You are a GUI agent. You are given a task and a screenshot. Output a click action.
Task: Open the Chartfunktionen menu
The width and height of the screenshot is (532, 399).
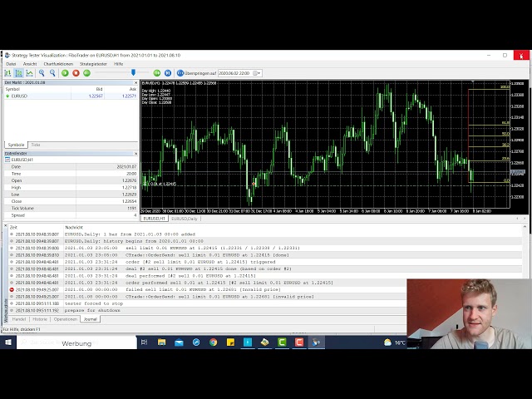point(58,64)
